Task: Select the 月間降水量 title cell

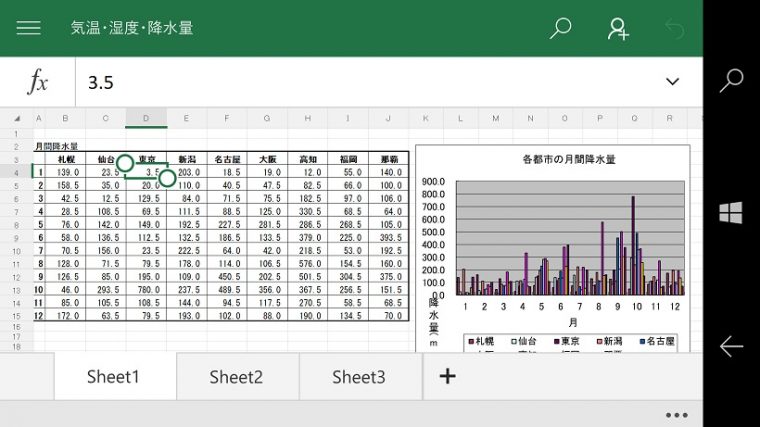Action: [x=57, y=146]
